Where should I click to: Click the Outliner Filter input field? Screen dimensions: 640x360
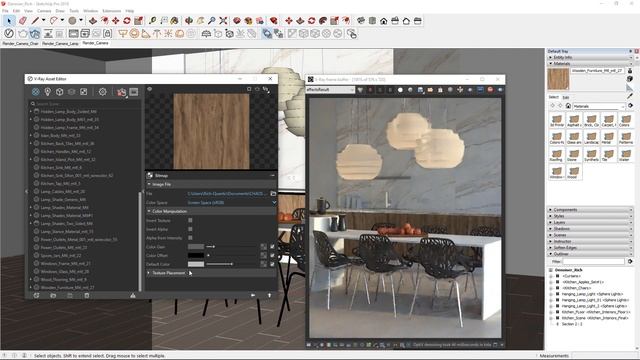594,261
